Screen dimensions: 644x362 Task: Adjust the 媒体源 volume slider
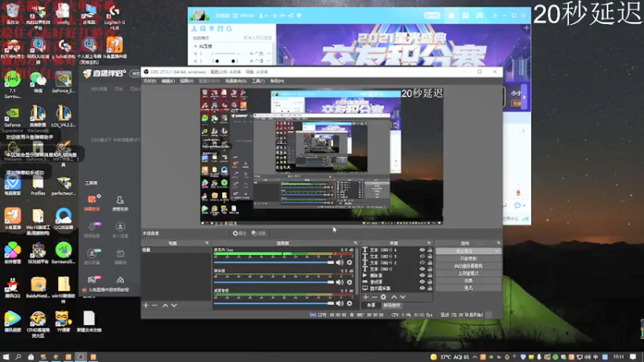[274, 282]
